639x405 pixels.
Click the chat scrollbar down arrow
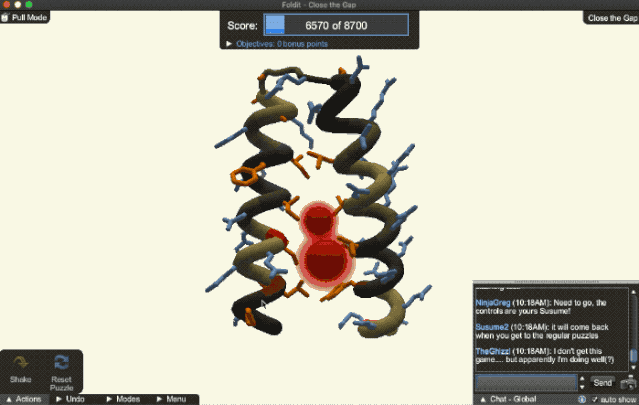633,368
